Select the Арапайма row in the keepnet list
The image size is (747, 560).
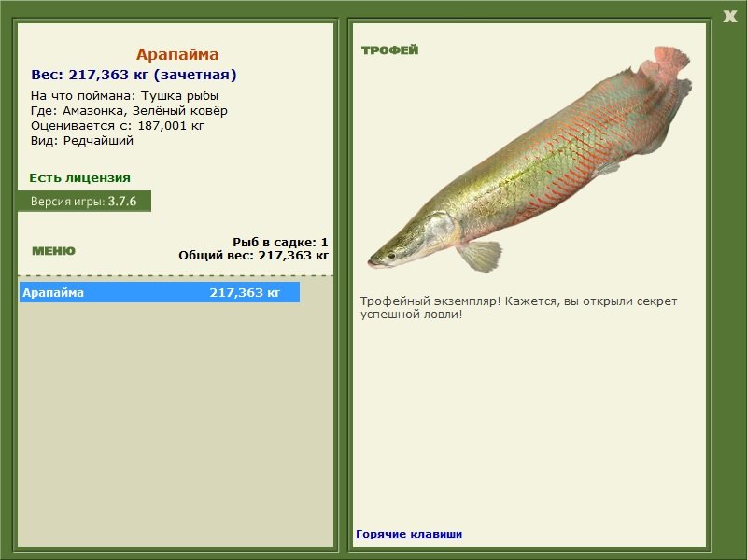tap(159, 293)
